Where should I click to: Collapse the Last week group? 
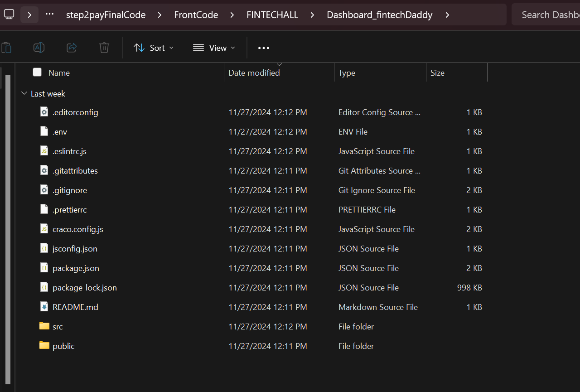24,94
